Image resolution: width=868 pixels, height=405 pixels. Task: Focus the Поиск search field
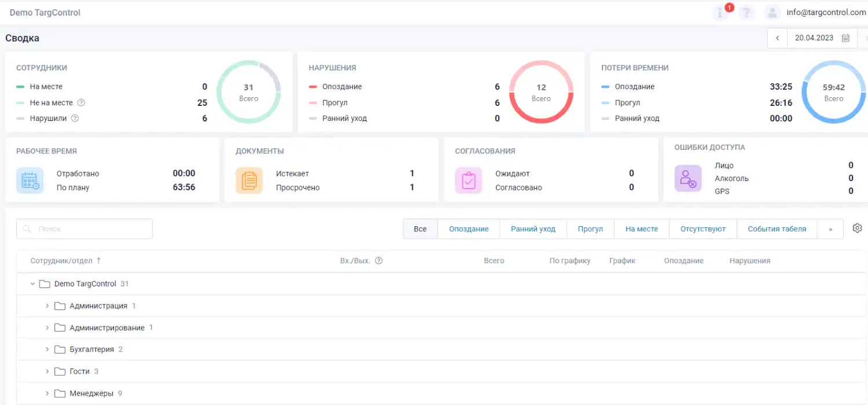point(84,229)
